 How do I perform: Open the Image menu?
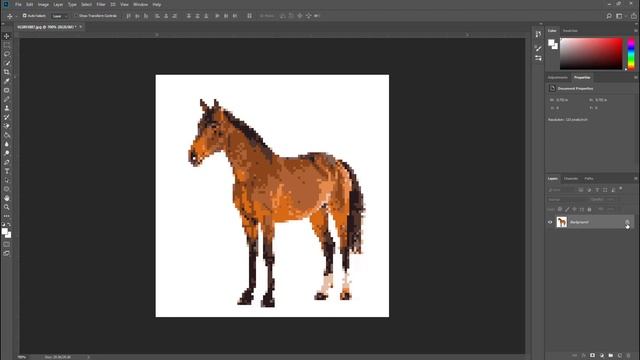click(43, 4)
